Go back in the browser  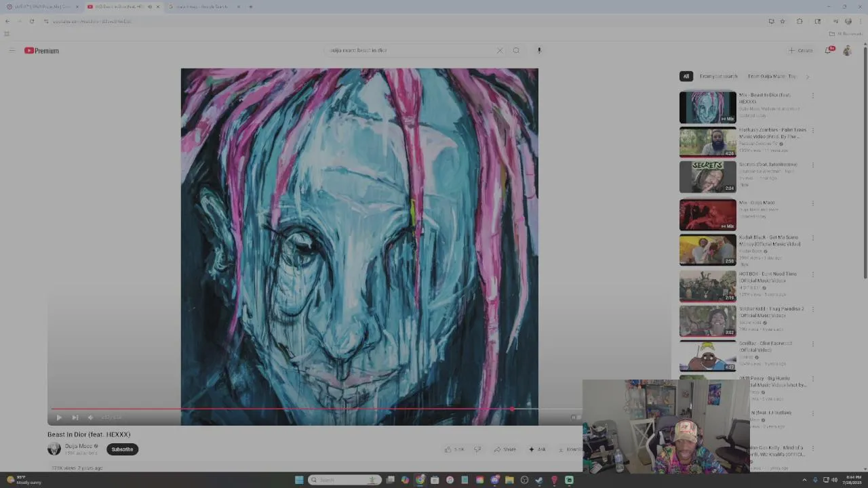pyautogui.click(x=7, y=21)
